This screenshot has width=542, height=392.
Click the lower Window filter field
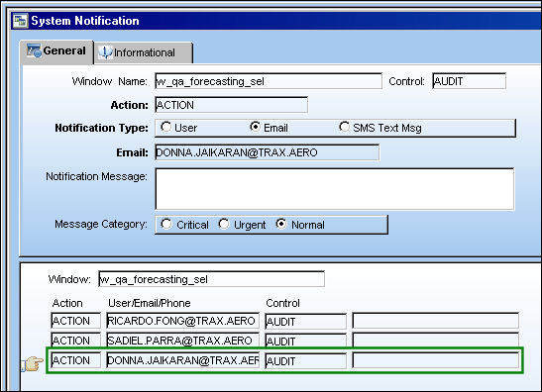(211, 279)
